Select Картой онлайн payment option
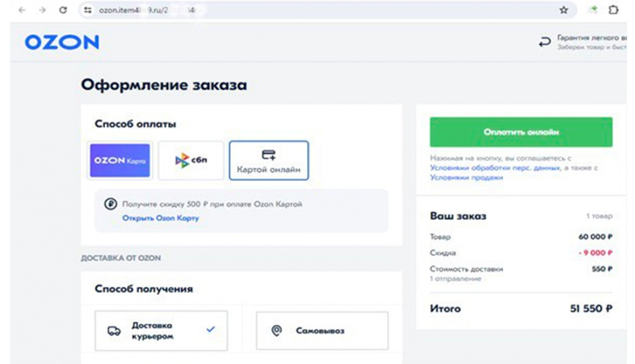 pos(269,161)
